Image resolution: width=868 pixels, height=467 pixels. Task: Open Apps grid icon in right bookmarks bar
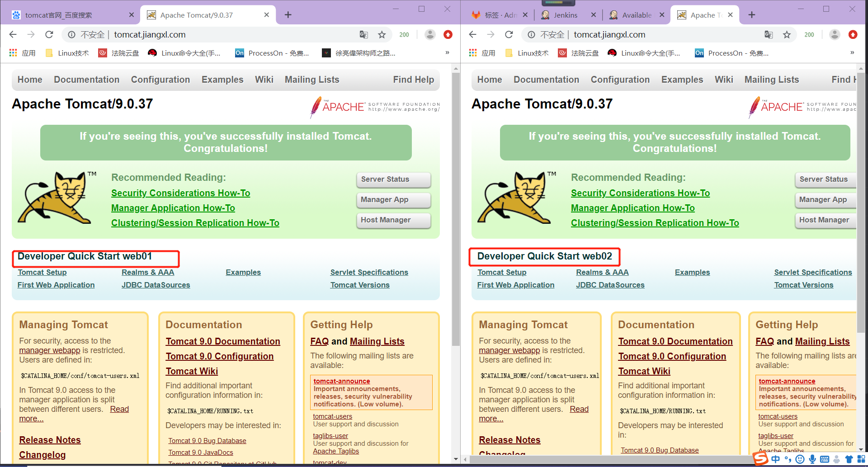point(473,53)
